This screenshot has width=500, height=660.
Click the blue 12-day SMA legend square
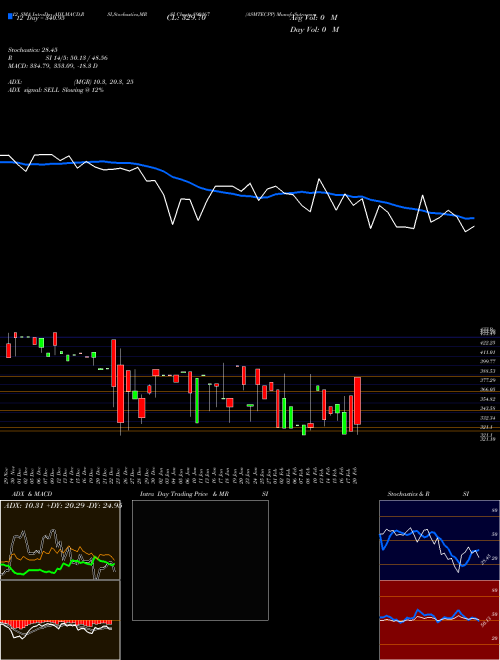[10, 16]
